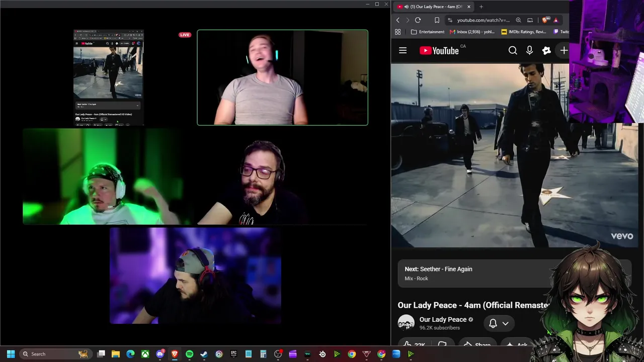This screenshot has width=644, height=362.
Task: Open the Our Lady Peace channel avatar
Action: [406, 323]
